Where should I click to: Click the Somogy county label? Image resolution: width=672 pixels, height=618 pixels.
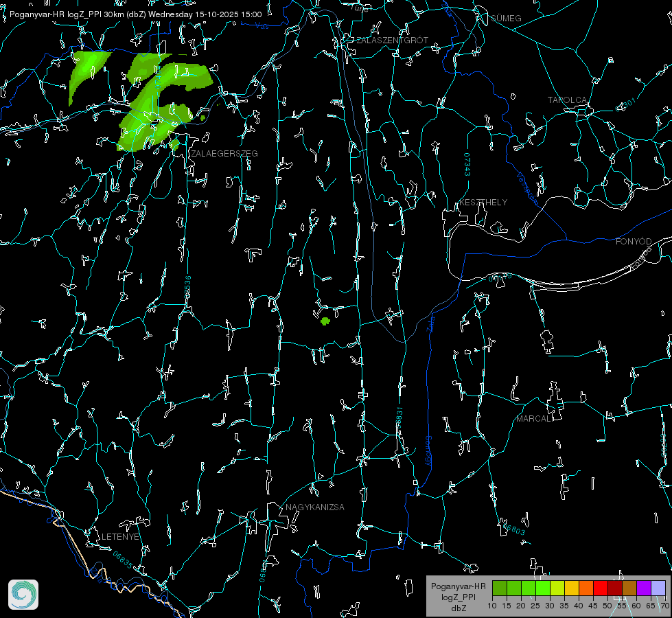pos(428,451)
